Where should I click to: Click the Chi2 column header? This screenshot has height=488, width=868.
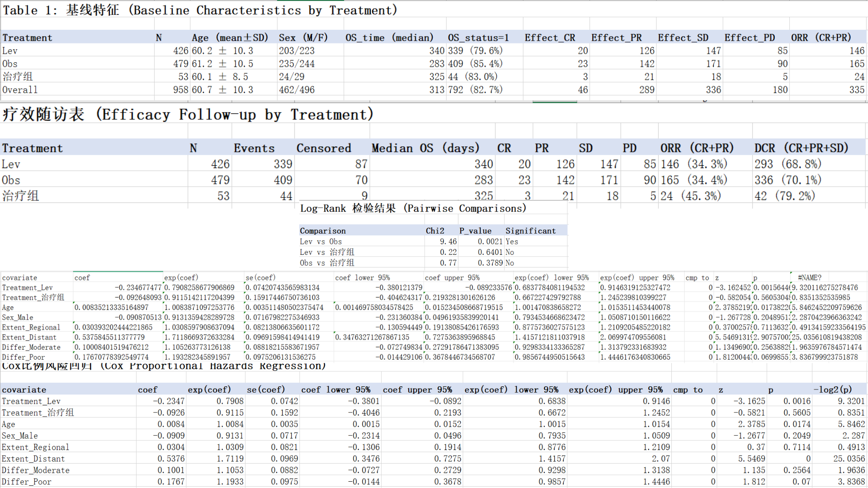coord(435,231)
